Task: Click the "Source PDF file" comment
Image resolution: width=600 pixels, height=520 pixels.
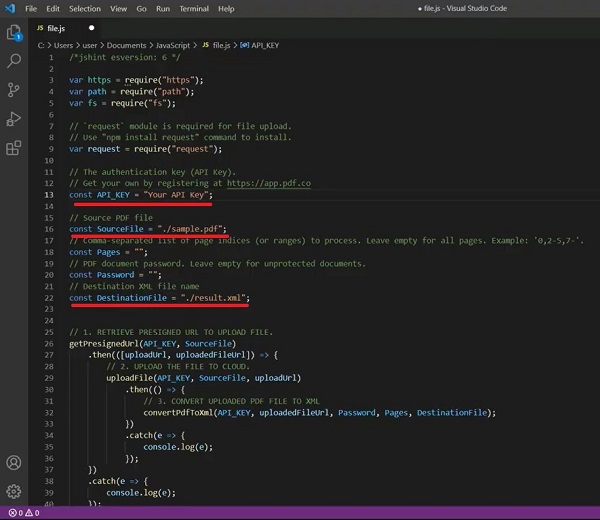Action: click(x=111, y=218)
